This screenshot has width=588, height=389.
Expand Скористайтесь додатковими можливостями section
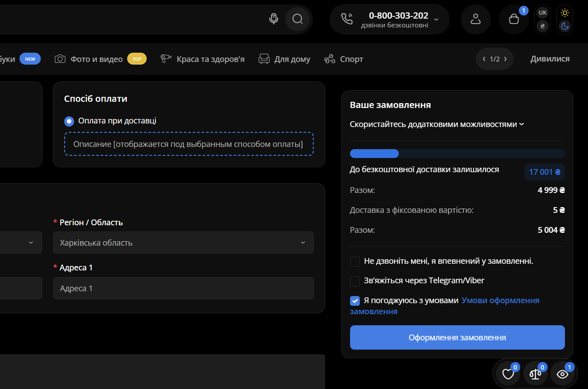[x=437, y=124]
